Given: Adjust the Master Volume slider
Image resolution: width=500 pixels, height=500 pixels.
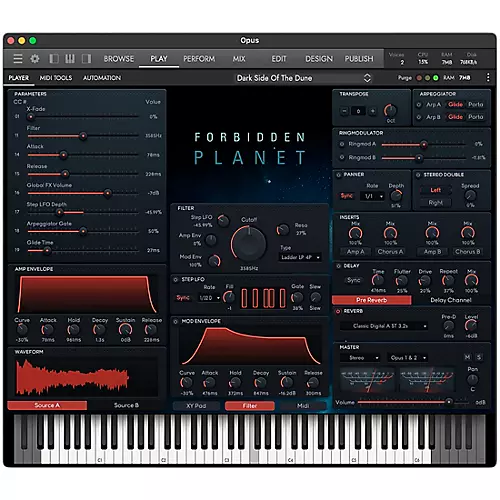Looking at the screenshot, I should 413,402.
